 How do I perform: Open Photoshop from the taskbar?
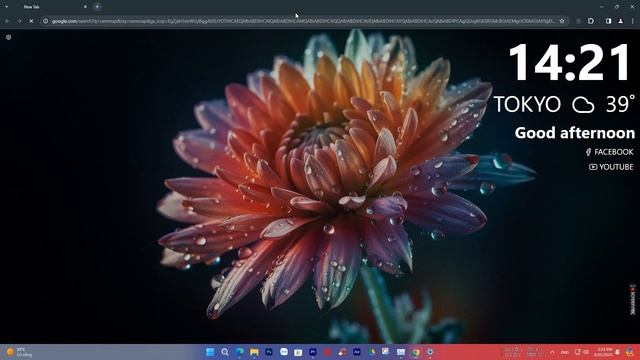269,352
